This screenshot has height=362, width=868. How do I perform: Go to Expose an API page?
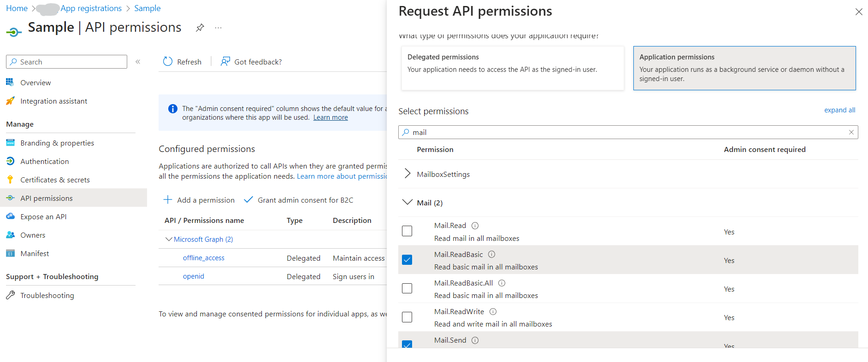(x=43, y=217)
